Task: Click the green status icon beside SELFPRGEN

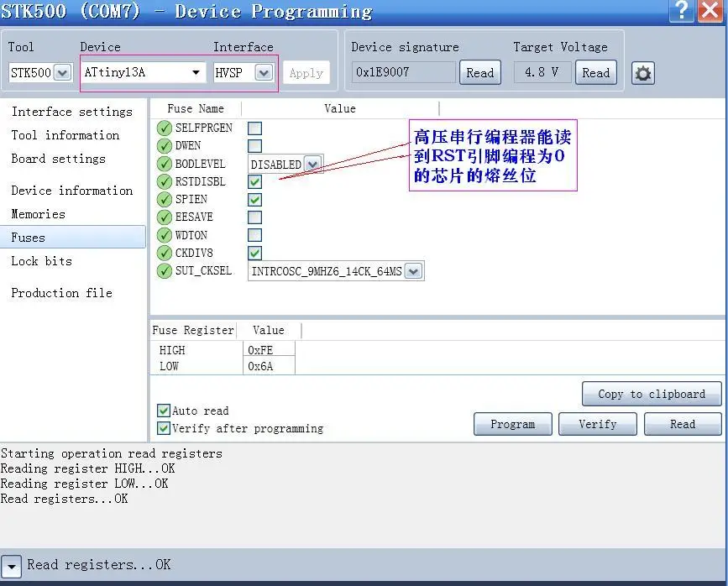Action: tap(165, 128)
